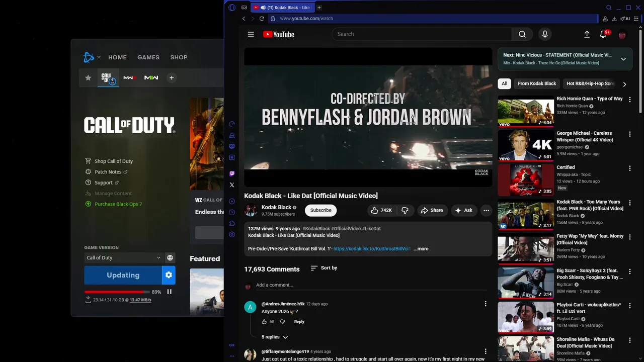
Task: Like the video with 742K likes
Action: (381, 210)
